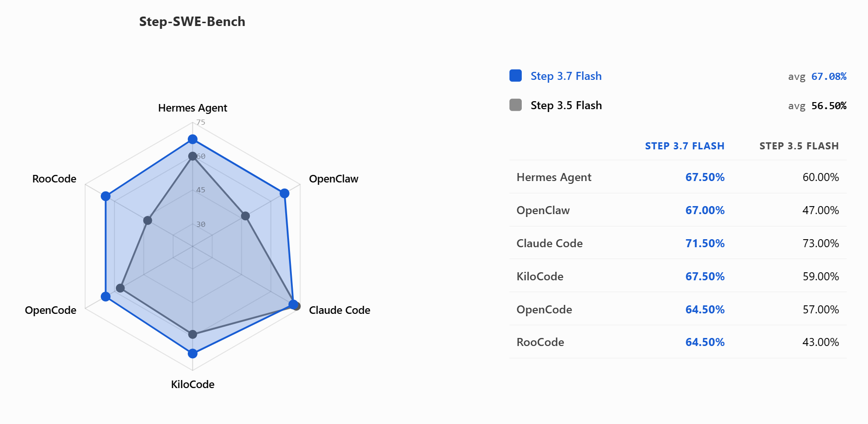
Task: Click the 67.08% average value
Action: point(829,77)
